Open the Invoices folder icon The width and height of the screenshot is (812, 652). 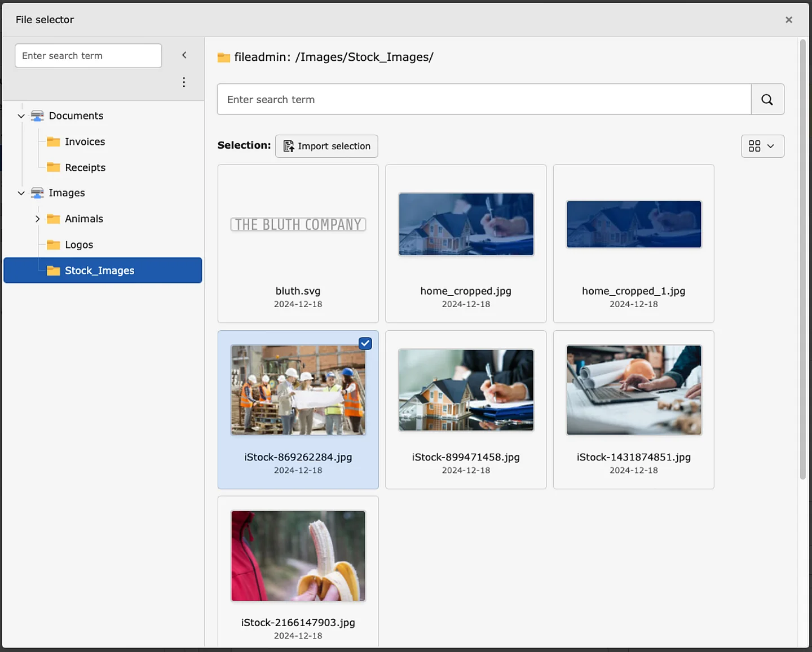[54, 141]
